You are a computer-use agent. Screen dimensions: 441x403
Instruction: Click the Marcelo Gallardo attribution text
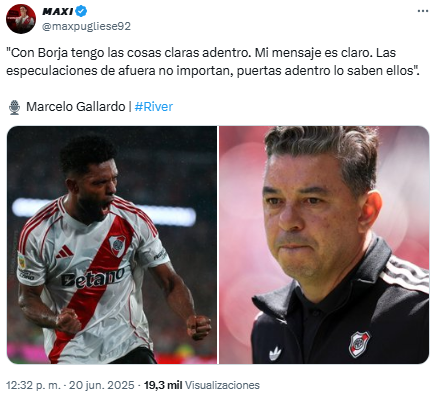[x=76, y=107]
